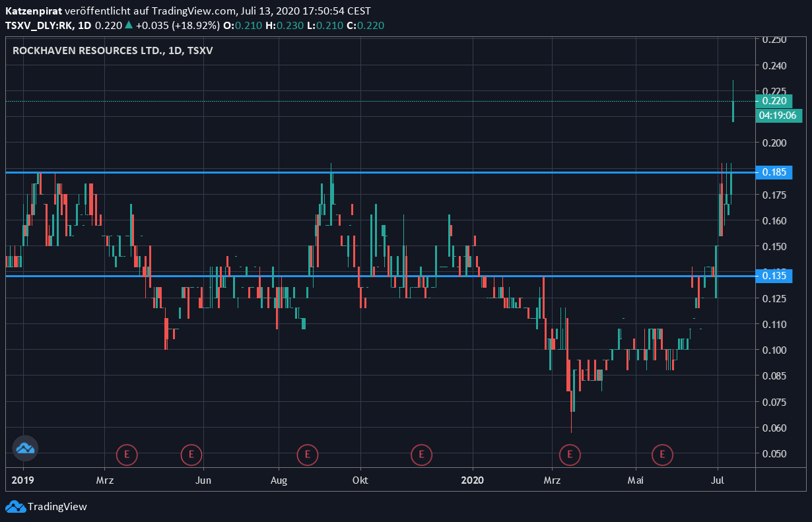Select the 0.185 blue price label

(774, 172)
